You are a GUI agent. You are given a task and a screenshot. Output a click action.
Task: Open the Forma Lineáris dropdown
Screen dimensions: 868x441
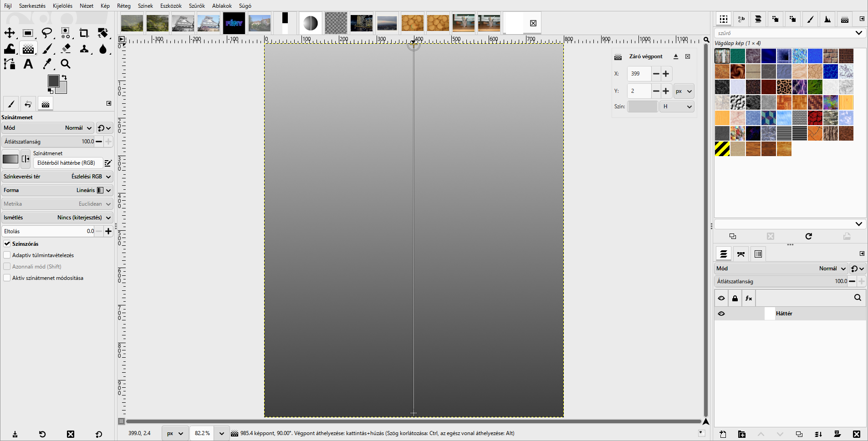pyautogui.click(x=57, y=190)
